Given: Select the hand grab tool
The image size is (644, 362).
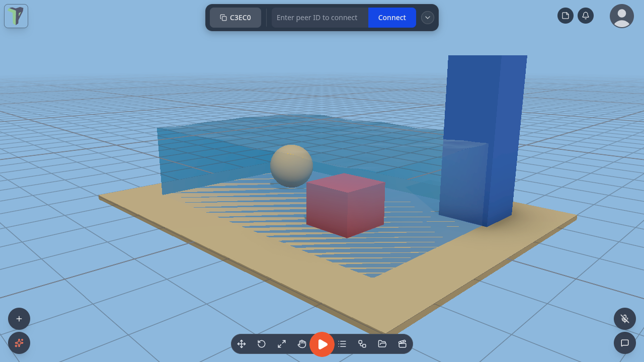Looking at the screenshot, I should coord(302,344).
